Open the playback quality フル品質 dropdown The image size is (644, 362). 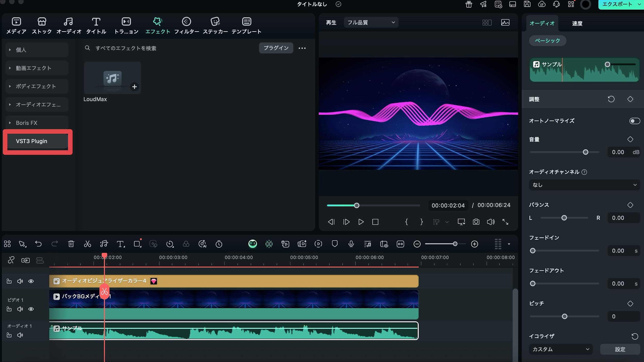tap(371, 22)
